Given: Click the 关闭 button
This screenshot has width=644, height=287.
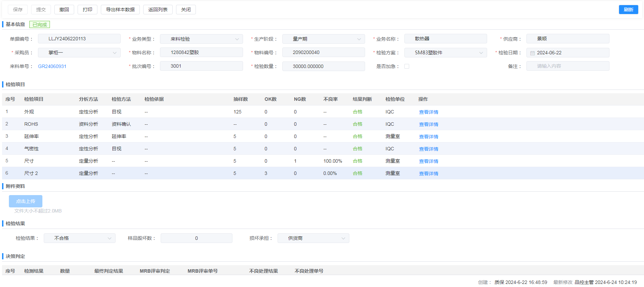Looking at the screenshot, I should click(186, 10).
